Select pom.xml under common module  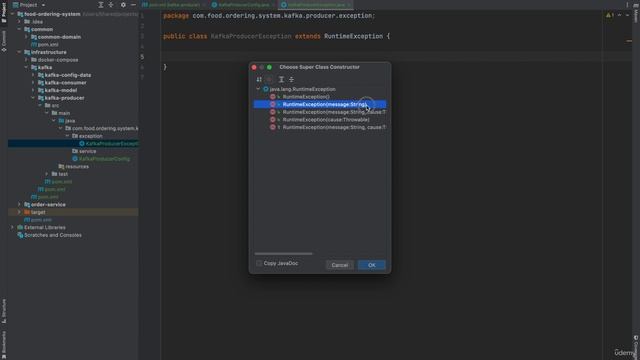tap(48, 44)
